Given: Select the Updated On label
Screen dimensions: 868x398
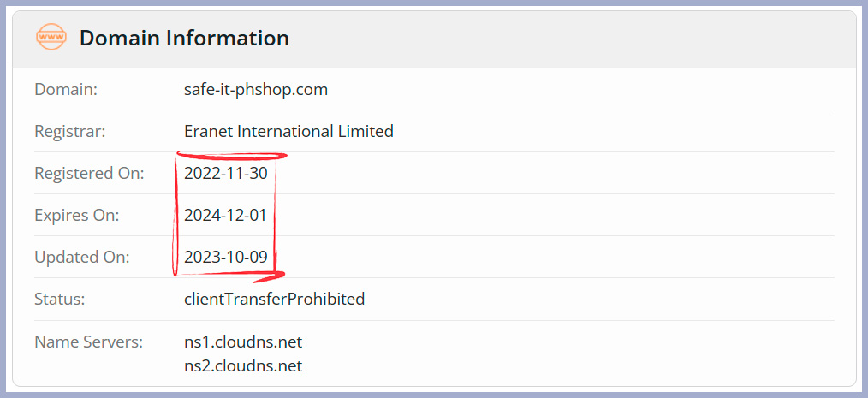Looking at the screenshot, I should pos(81,257).
